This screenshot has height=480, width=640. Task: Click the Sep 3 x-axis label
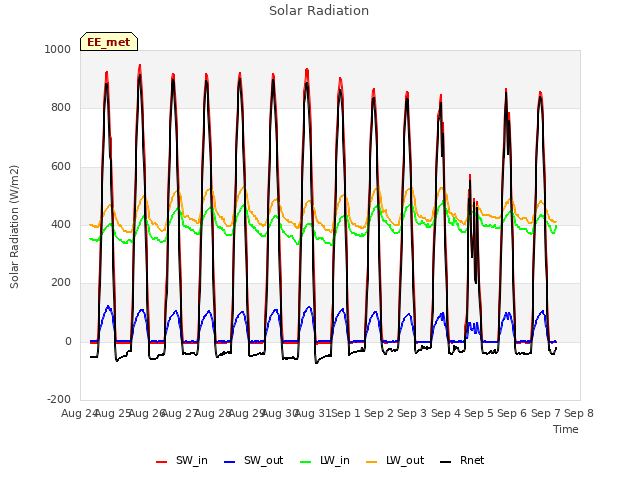pos(412,413)
